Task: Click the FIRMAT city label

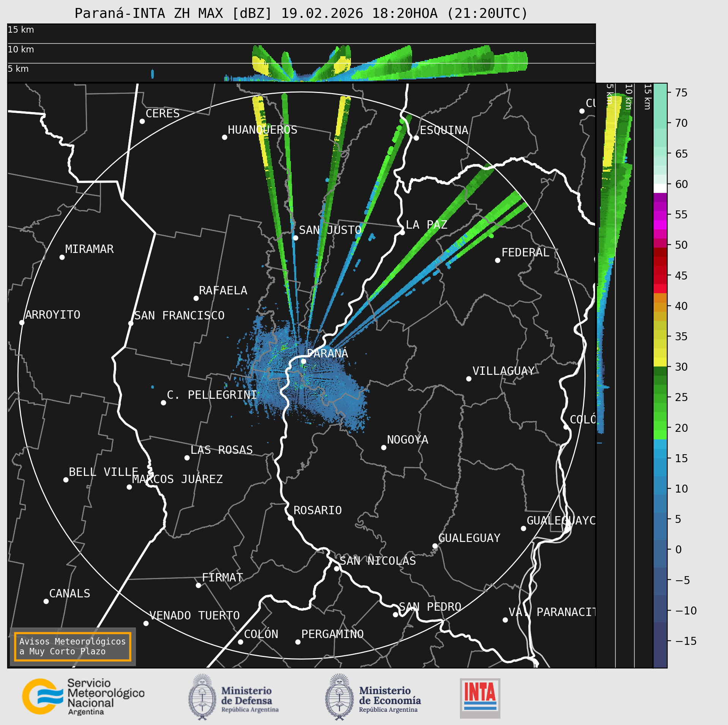Action: point(223,578)
